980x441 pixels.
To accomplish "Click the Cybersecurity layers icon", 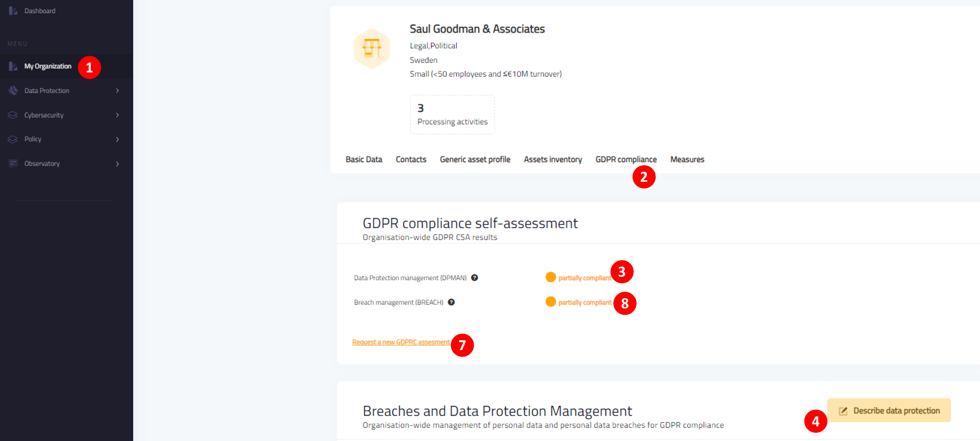I will point(13,115).
